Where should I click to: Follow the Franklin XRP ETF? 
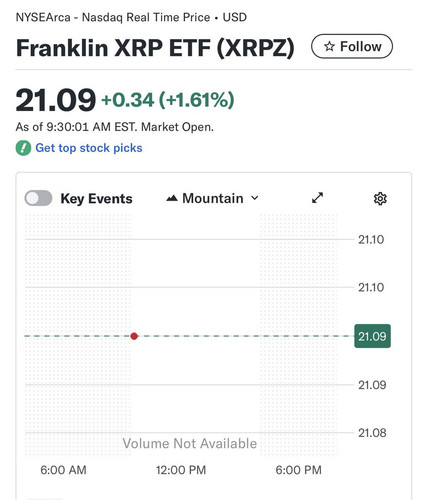pyautogui.click(x=352, y=46)
